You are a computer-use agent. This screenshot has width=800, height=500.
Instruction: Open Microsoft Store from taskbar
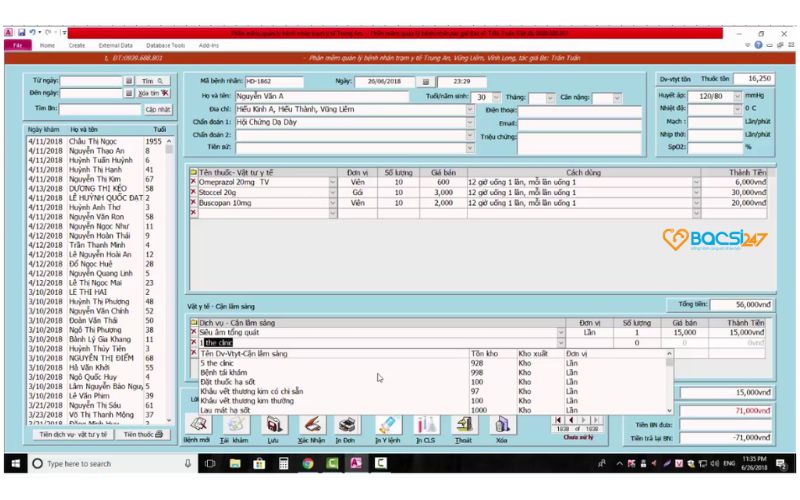pos(259,463)
